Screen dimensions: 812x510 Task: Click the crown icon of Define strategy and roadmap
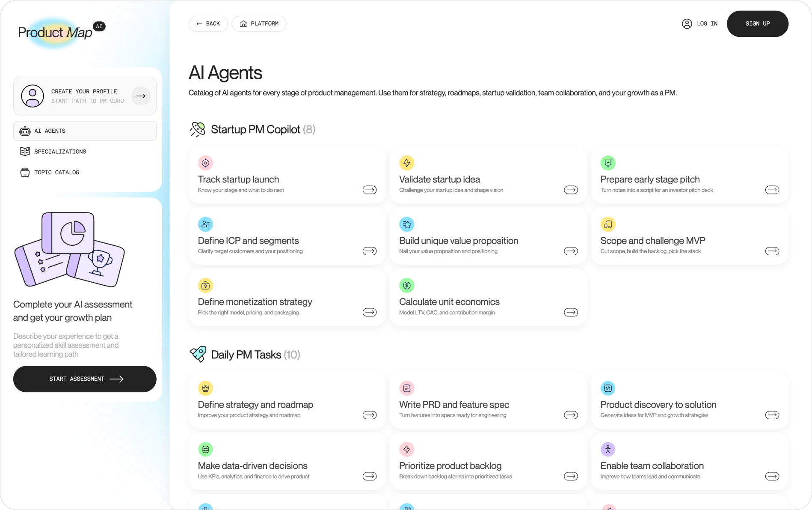coord(205,388)
